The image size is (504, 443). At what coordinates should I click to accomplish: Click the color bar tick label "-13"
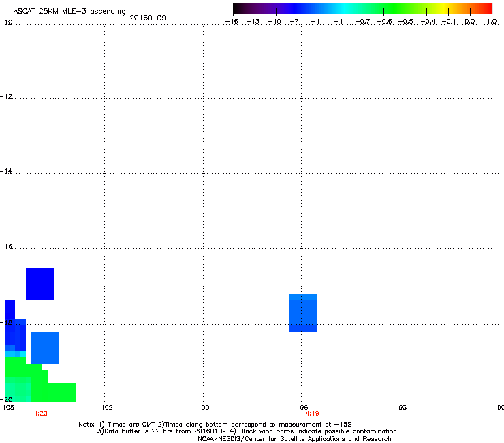click(x=253, y=22)
